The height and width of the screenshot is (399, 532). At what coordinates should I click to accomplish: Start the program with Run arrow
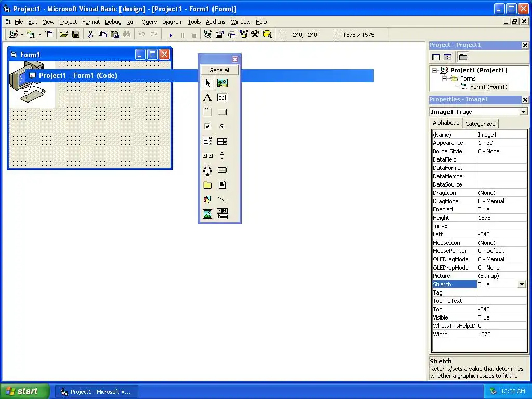click(x=171, y=35)
